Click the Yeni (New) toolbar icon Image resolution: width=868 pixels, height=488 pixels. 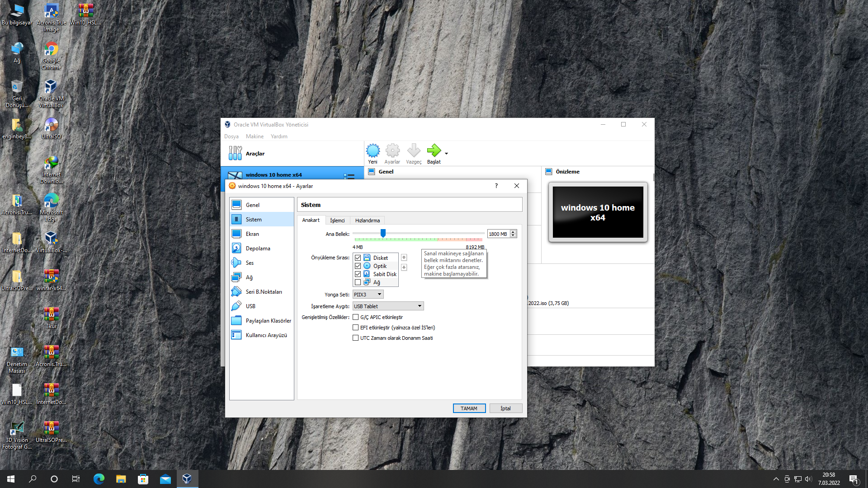pos(373,151)
